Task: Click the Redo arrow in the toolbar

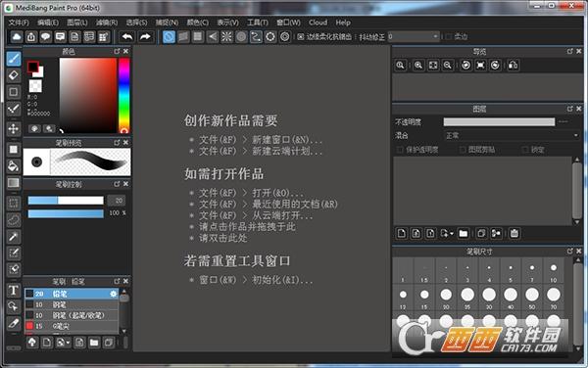Action: tap(145, 36)
